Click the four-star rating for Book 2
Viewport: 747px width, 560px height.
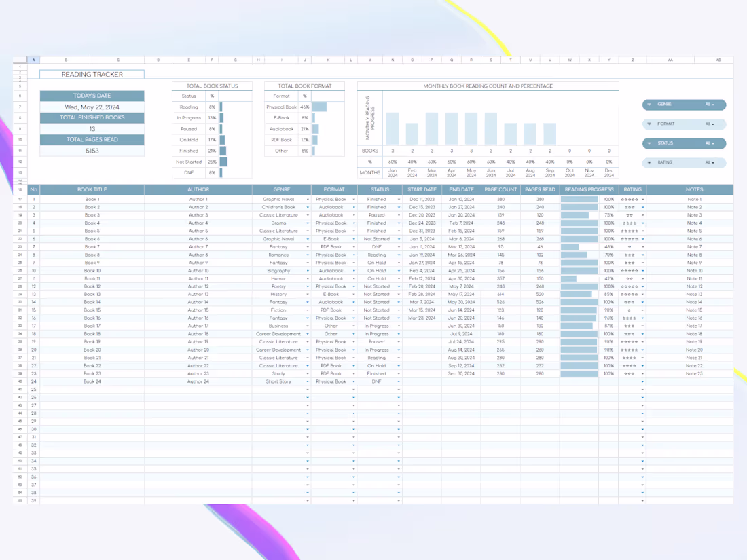pyautogui.click(x=629, y=207)
